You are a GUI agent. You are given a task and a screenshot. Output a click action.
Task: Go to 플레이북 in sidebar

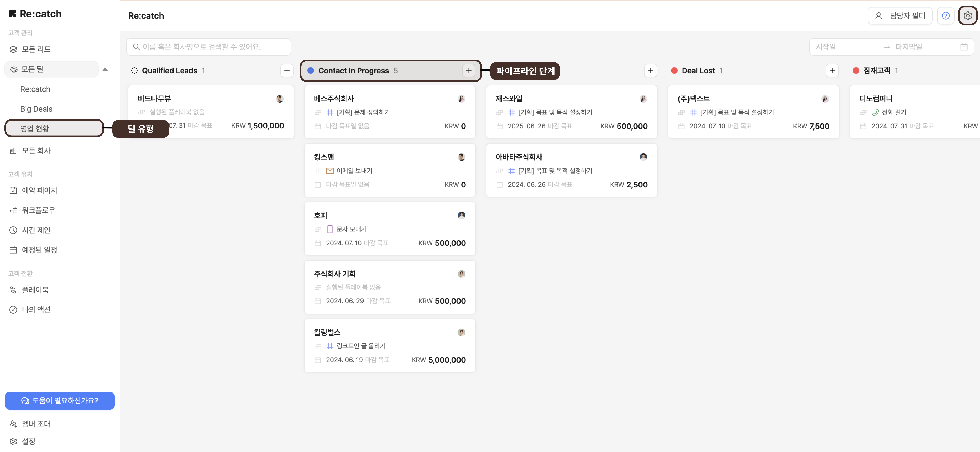(35, 290)
